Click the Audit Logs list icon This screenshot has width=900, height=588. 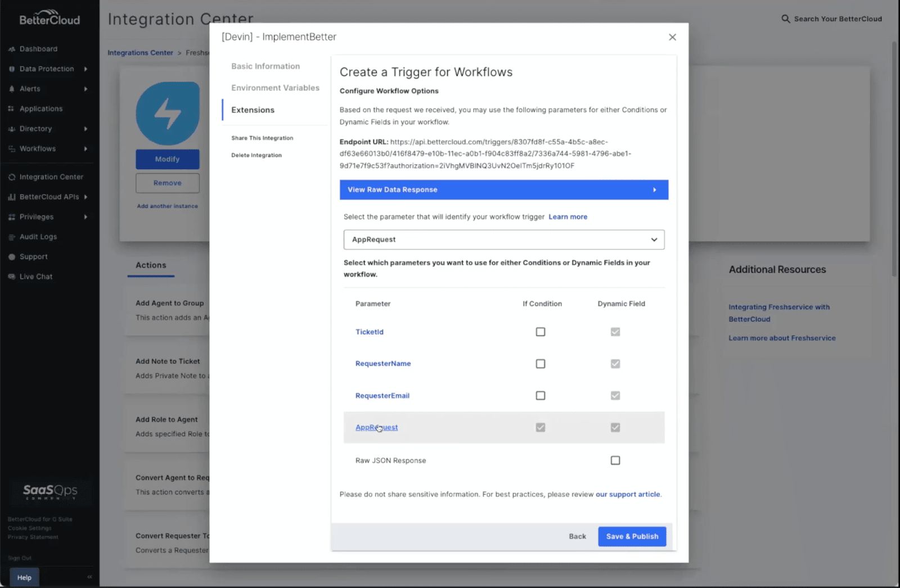pos(12,237)
